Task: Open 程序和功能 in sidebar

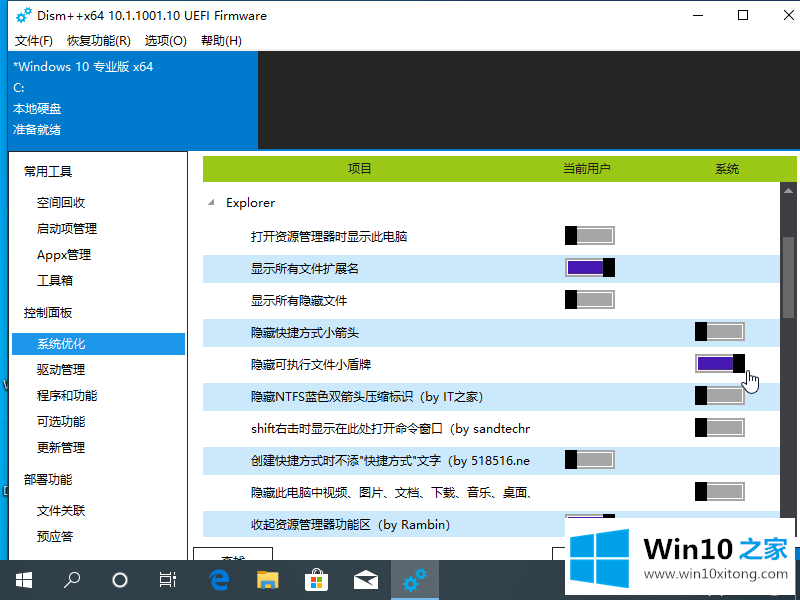Action: (67, 396)
